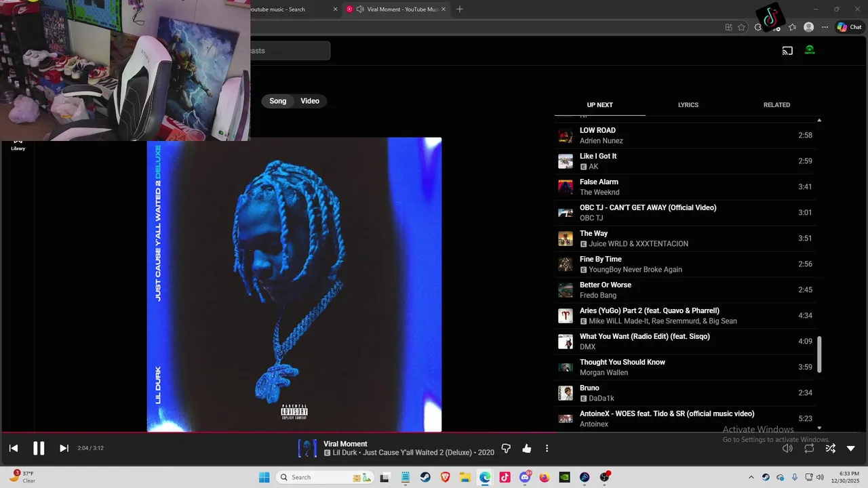Skip to the previous track
Image resolution: width=868 pixels, height=488 pixels.
[x=14, y=448]
